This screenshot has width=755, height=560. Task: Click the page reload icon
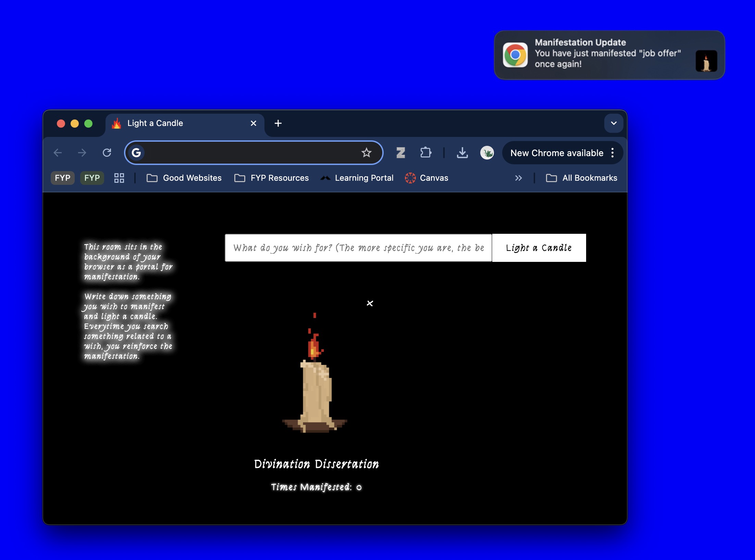(107, 153)
